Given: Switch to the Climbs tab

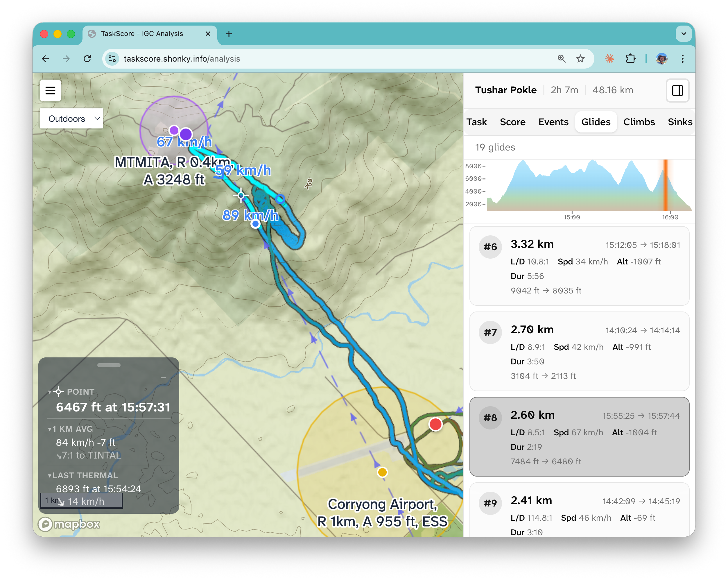Looking at the screenshot, I should tap(639, 122).
